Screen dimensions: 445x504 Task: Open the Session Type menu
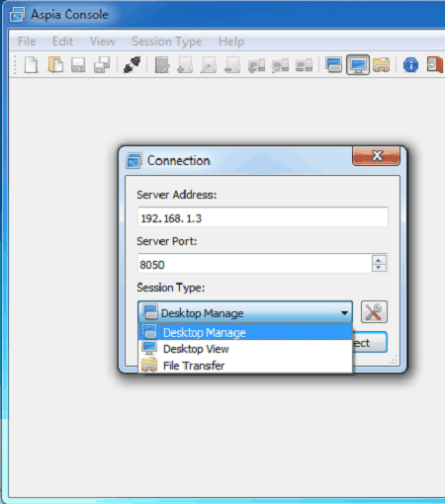167,42
